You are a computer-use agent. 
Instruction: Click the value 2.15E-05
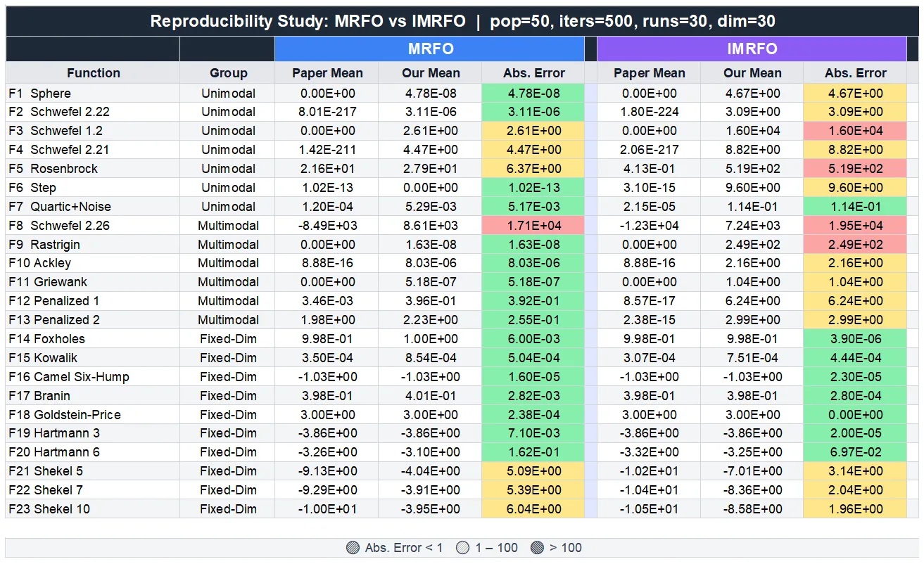pos(649,207)
